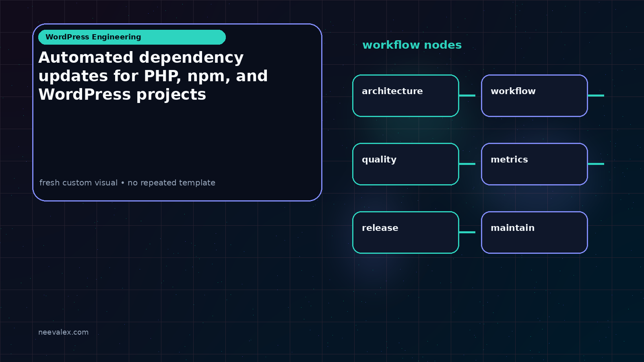Choose the release node
The image size is (644, 362).
(406, 232)
